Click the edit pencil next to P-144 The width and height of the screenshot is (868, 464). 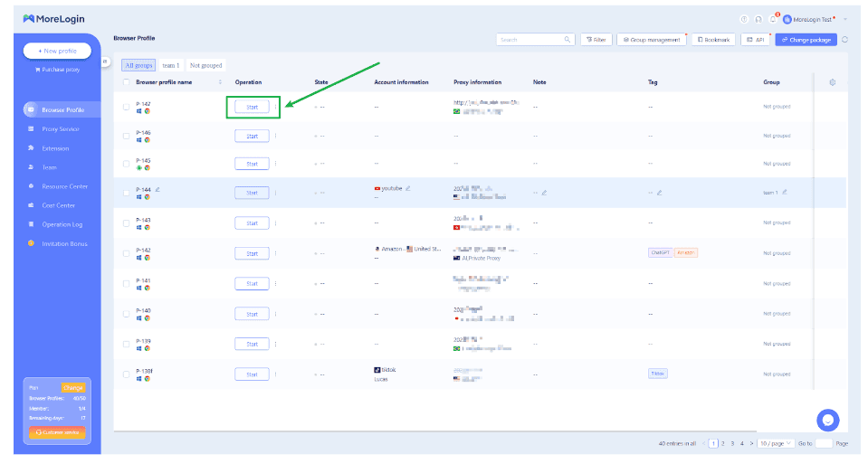point(157,189)
